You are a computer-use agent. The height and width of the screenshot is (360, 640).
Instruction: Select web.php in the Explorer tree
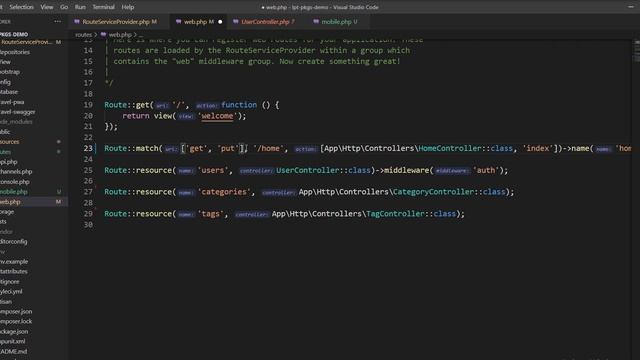click(x=33, y=202)
